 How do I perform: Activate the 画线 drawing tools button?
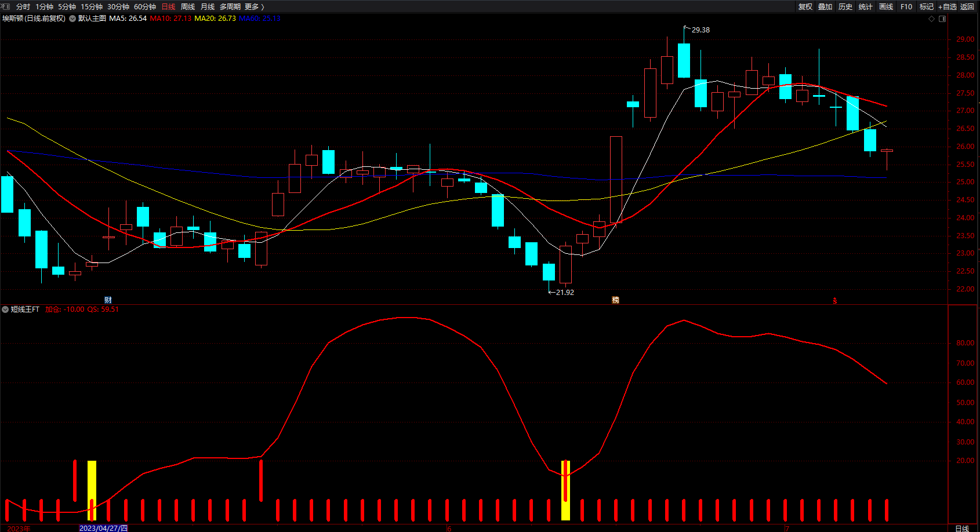tap(886, 7)
